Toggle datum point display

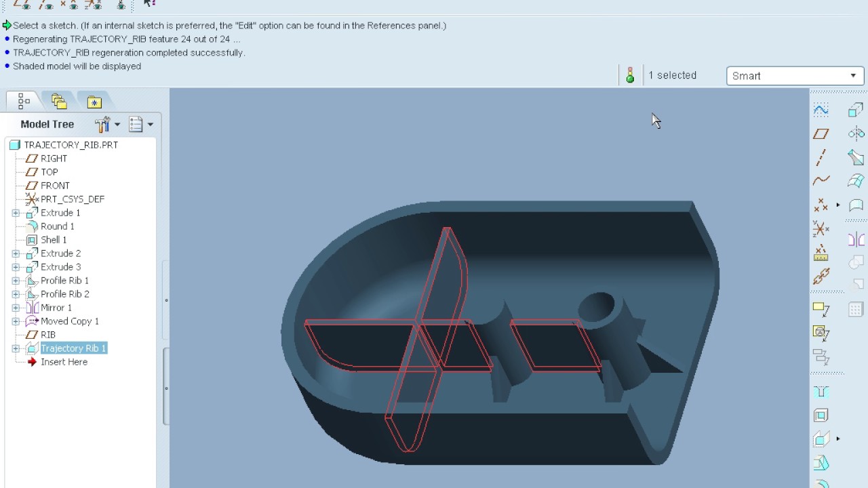70,4
